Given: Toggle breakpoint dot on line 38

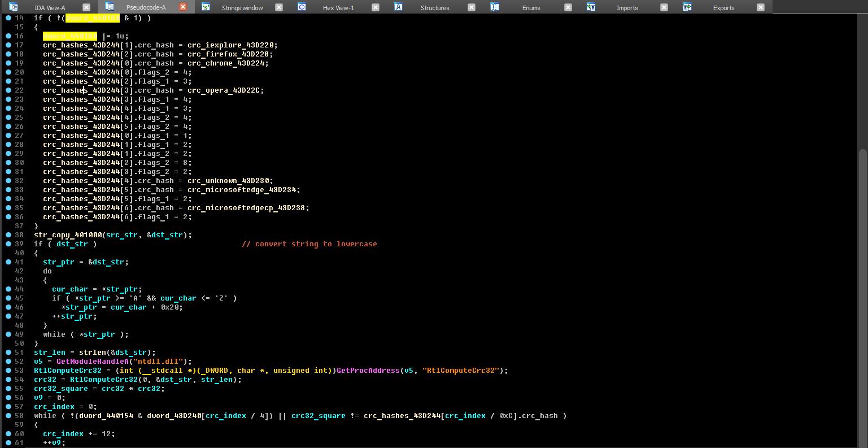Looking at the screenshot, I should point(8,234).
